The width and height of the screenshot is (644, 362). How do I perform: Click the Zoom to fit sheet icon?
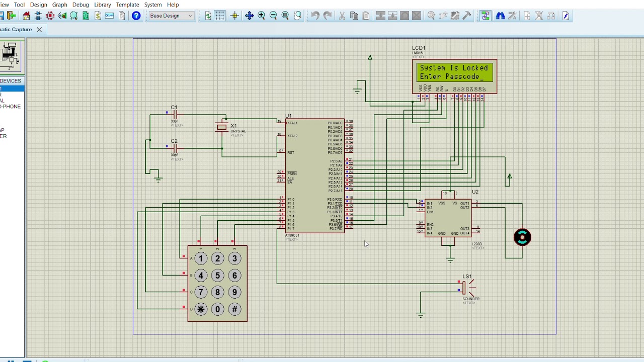click(x=285, y=16)
